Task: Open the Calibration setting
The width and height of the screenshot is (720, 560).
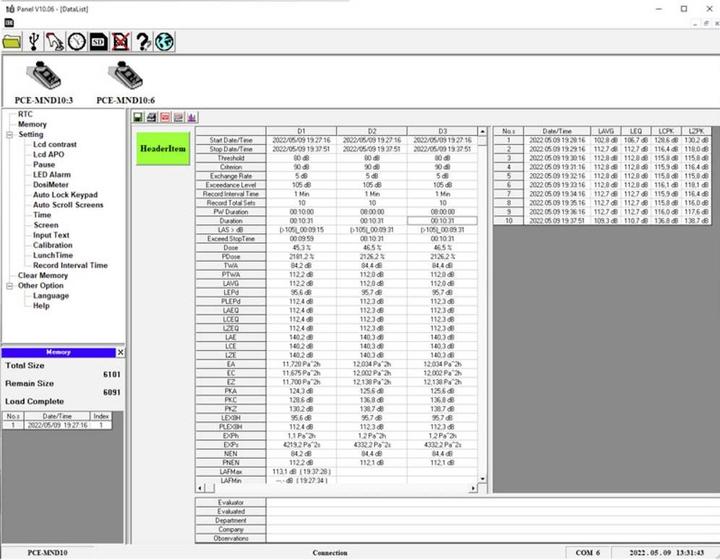Action: point(52,246)
